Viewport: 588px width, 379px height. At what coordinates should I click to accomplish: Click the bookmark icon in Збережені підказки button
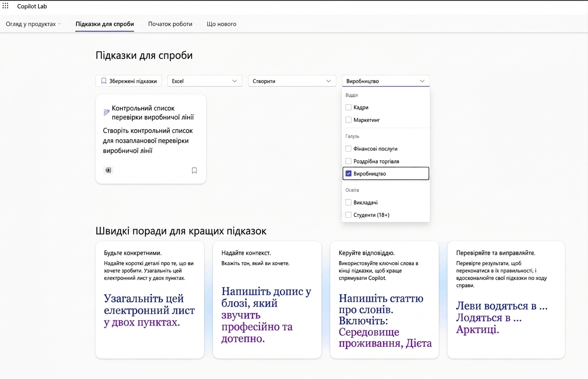point(104,81)
